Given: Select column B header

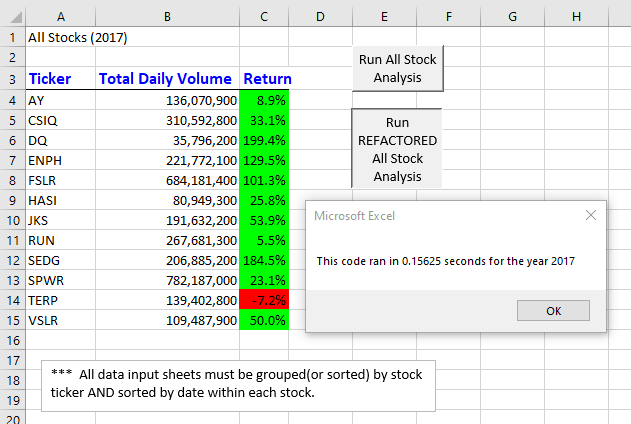Looking at the screenshot, I should [167, 16].
